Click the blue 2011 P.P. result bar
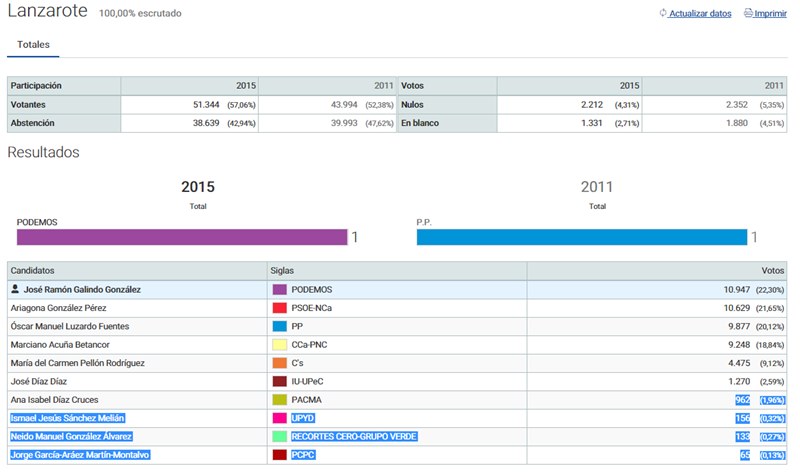The height and width of the screenshot is (474, 800). tap(581, 237)
